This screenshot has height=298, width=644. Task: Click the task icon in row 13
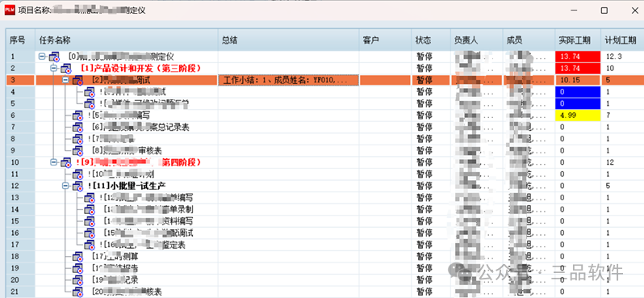[89, 198]
